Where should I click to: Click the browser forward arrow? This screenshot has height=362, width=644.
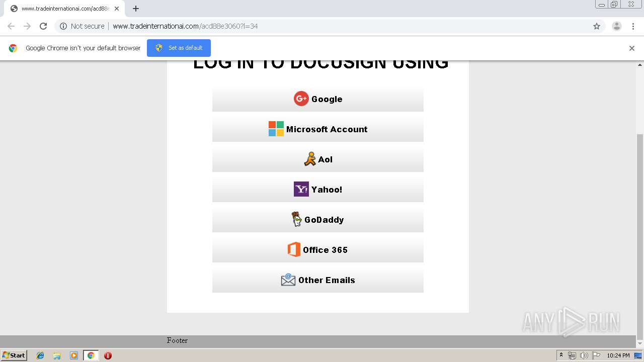[x=27, y=26]
